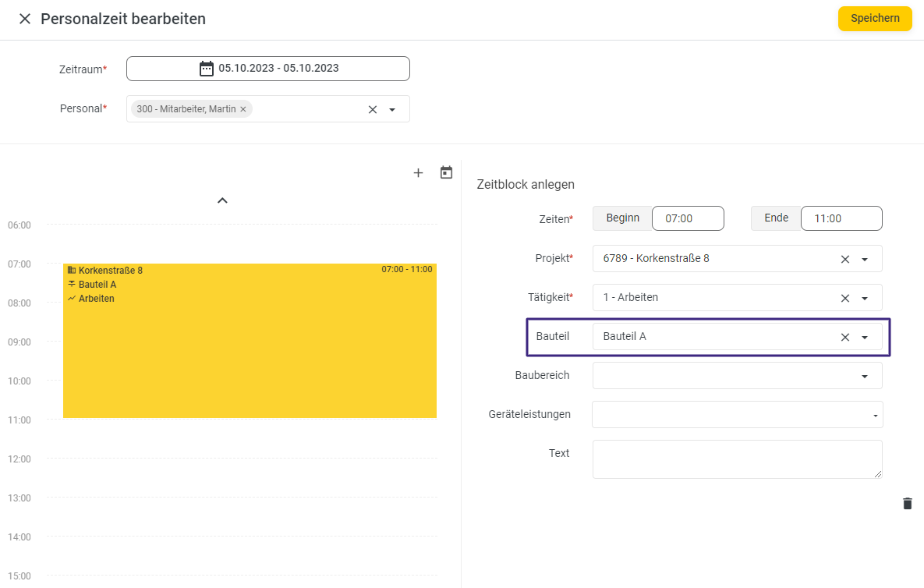Screen dimensions: 924x588
Task: Clear the Projekt selection
Action: [845, 259]
